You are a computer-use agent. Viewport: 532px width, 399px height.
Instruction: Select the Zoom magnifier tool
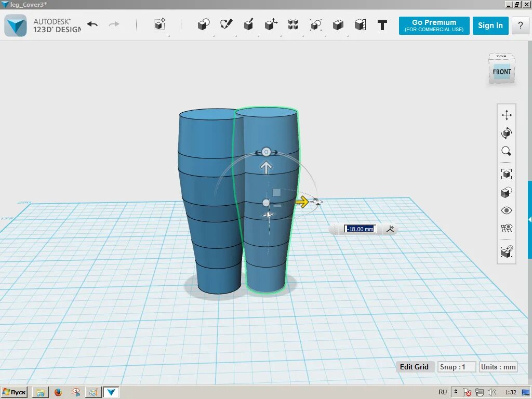click(507, 151)
